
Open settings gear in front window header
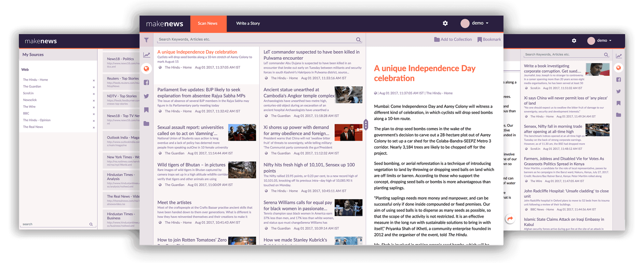point(445,23)
